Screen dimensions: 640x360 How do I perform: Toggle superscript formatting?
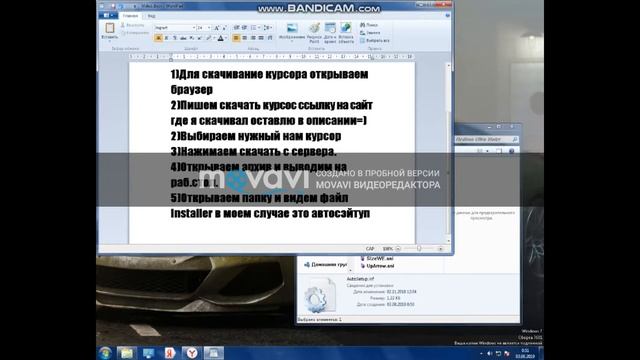tap(199, 38)
